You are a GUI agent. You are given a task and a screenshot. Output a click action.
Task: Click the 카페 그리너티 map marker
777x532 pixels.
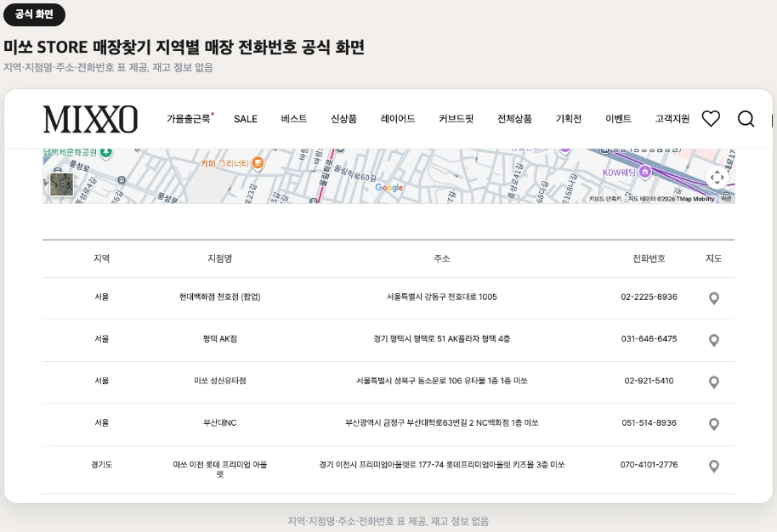[x=258, y=162]
